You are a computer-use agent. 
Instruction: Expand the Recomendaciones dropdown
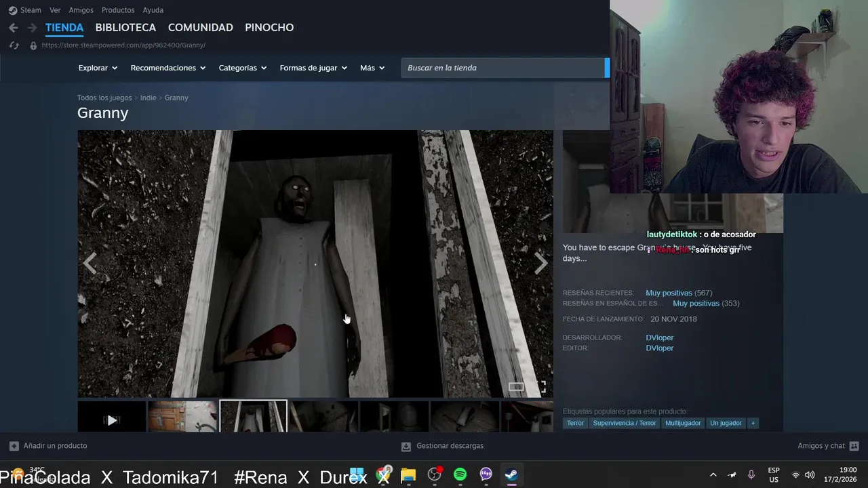(168, 68)
